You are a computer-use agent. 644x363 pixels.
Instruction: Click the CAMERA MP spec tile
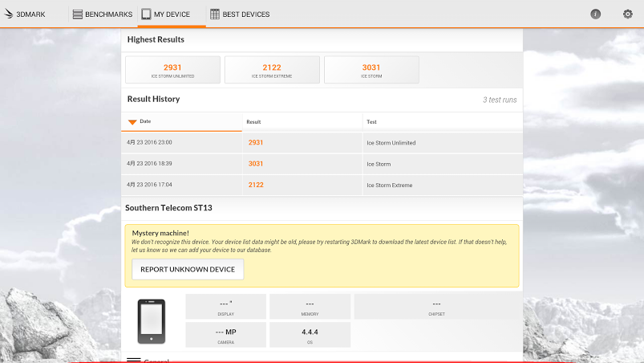[226, 335]
